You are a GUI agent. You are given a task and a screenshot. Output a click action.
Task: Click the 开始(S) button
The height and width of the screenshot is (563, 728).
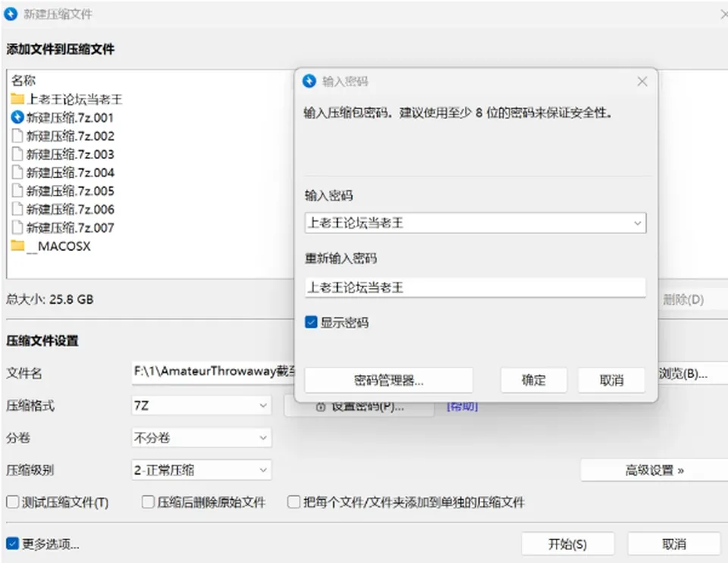567,543
